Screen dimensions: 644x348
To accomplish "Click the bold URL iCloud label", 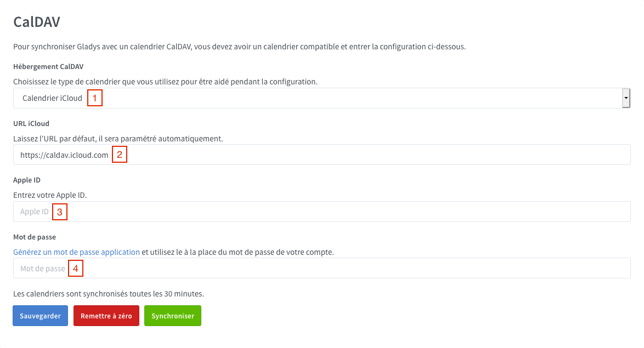I will pos(31,123).
